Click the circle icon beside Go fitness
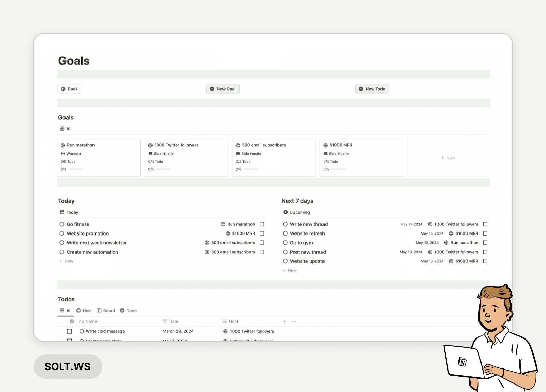Screen dimensions: 546x392 click(x=62, y=224)
